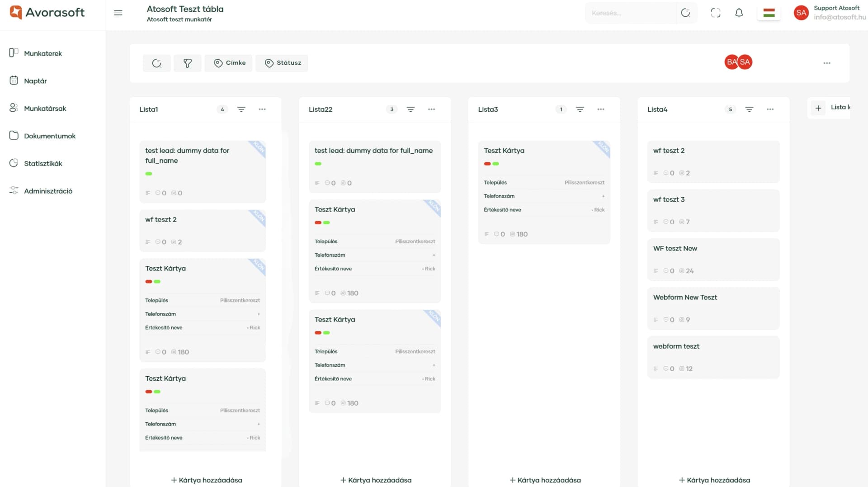Open the board toolbar three-dot menu
Screen dimensions: 868x487
[x=827, y=63]
